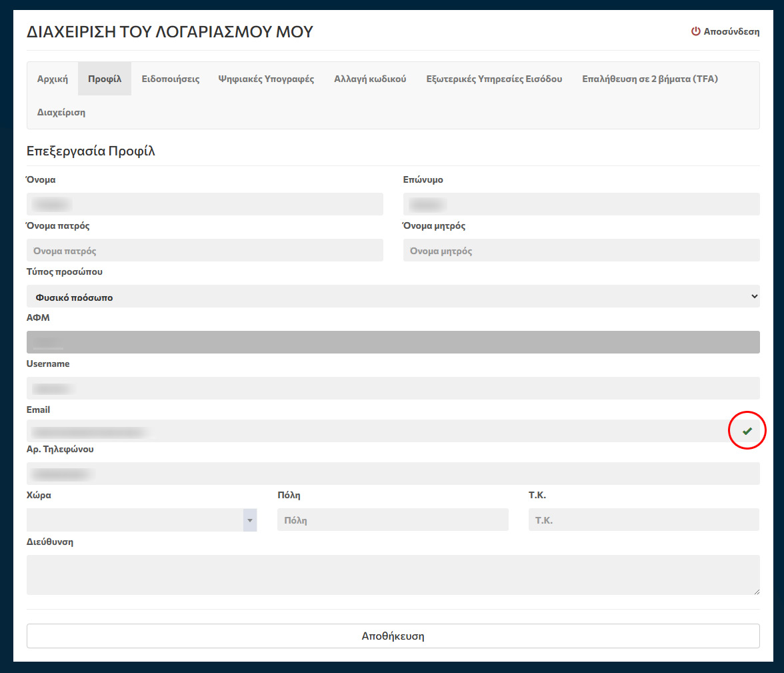The image size is (784, 673).
Task: Open the Ψηφιακές Υπογραφές tab
Action: point(266,79)
